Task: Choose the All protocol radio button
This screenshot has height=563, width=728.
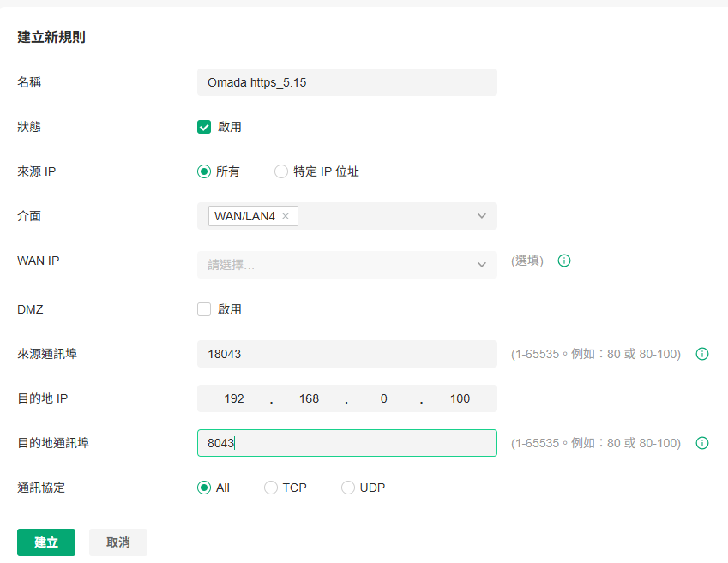Action: pos(204,488)
